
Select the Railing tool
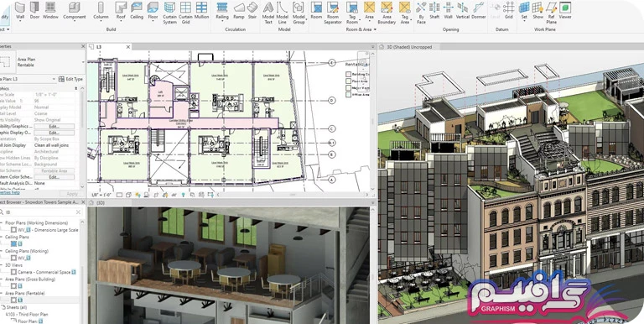(x=222, y=11)
